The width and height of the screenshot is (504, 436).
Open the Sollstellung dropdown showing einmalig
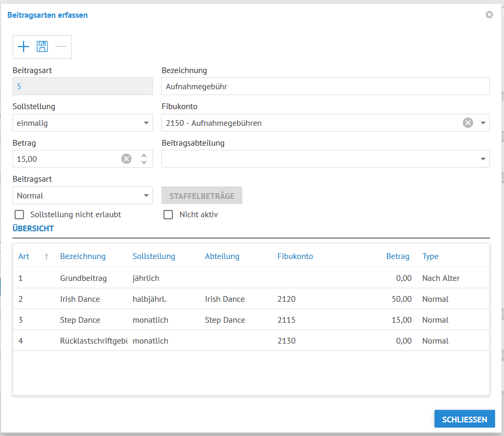[x=83, y=123]
